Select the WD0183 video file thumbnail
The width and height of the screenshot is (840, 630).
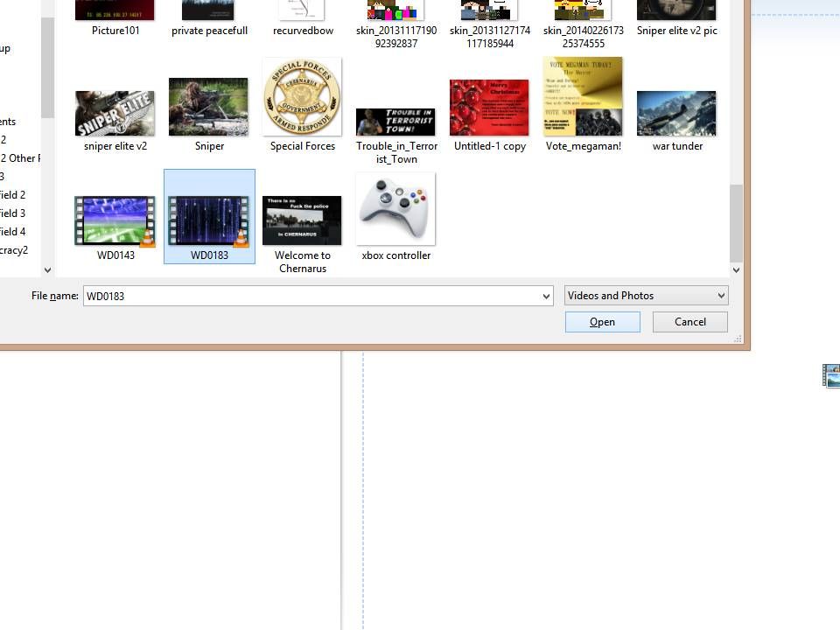pyautogui.click(x=209, y=221)
